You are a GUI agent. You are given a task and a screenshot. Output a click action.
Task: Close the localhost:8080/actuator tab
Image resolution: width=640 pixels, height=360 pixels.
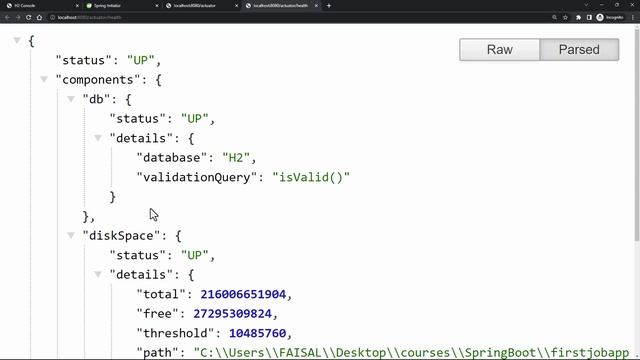click(x=236, y=6)
